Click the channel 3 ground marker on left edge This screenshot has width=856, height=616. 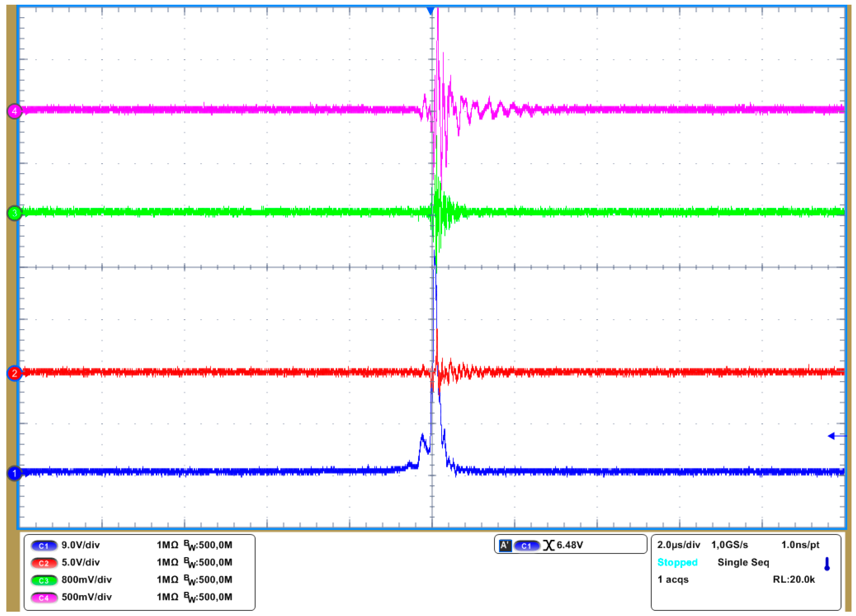tap(14, 213)
